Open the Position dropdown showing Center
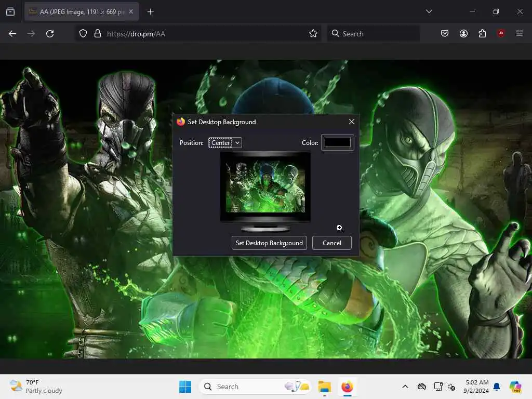The image size is (532, 399). coord(225,143)
